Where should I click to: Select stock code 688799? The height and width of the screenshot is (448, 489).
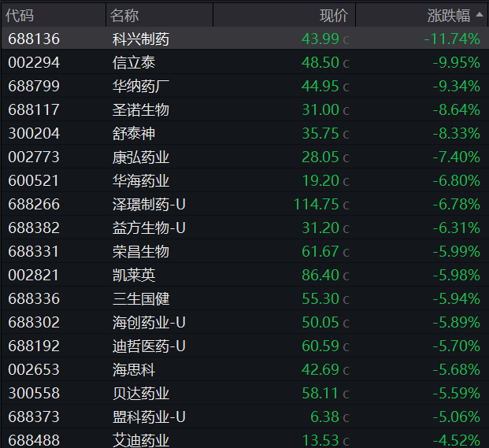(34, 87)
